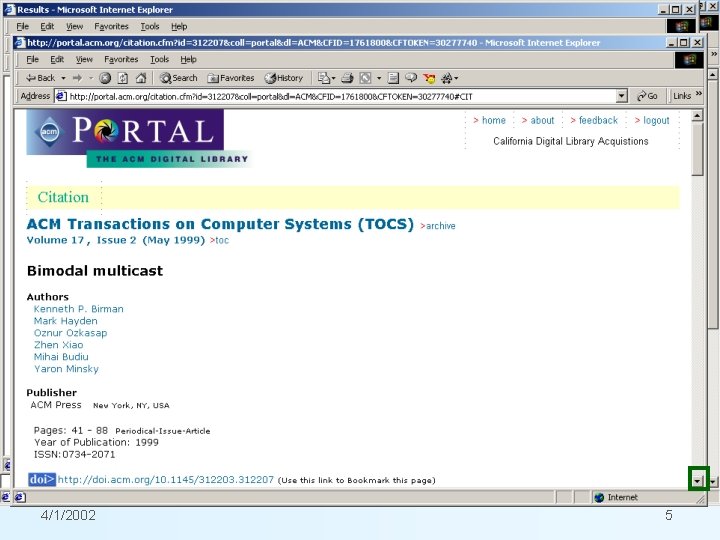Click the Results window scrollbar up arrow
Viewport: 720px width, 540px height.
point(713,74)
